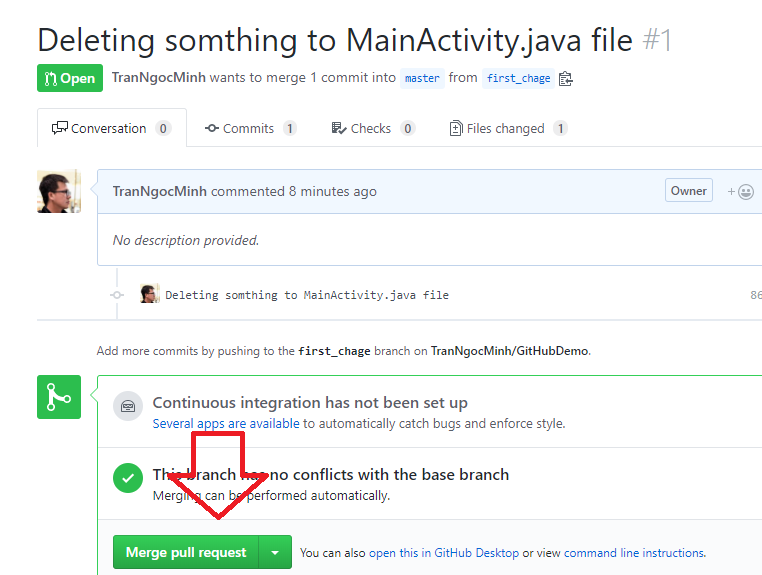The image size is (762, 575).
Task: Open commit 'Deleting somthing to MainActivity.java file'
Action: (x=307, y=295)
